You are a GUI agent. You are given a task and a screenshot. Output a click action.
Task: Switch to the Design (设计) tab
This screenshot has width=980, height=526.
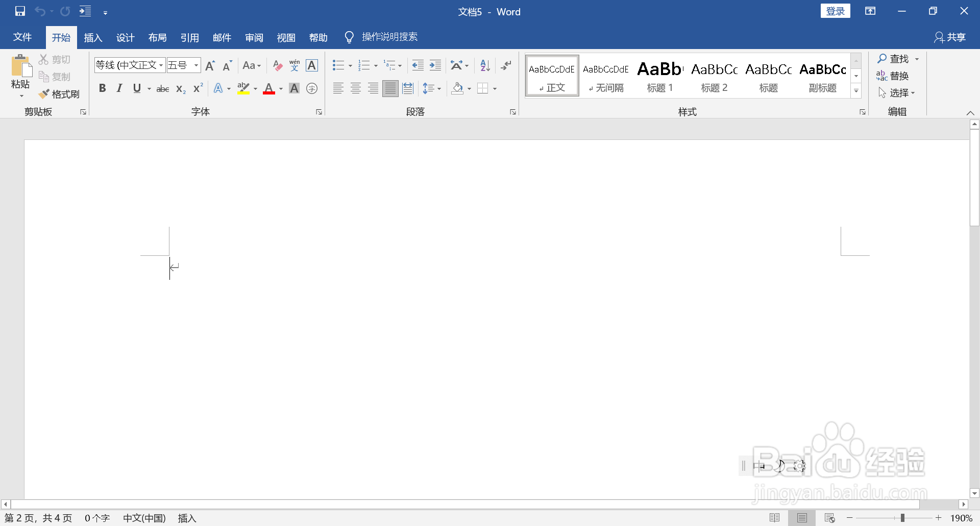coord(125,37)
